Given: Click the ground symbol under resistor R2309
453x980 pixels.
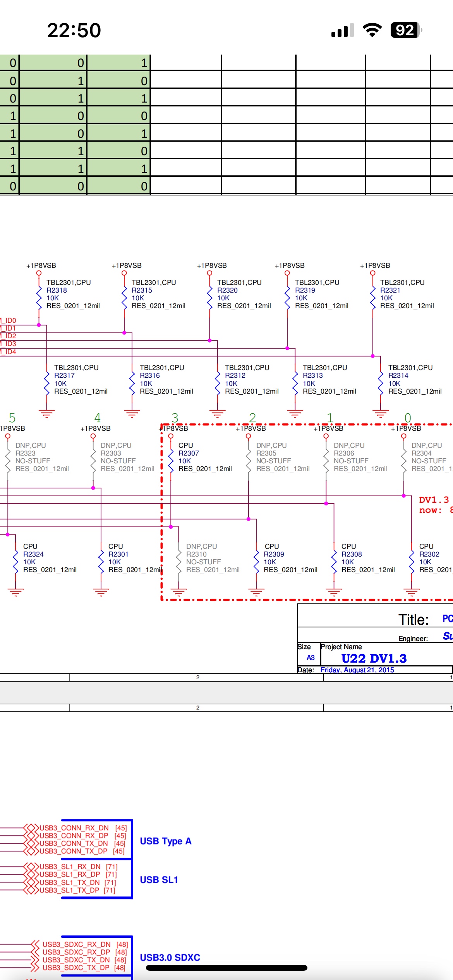Looking at the screenshot, I should [x=256, y=592].
